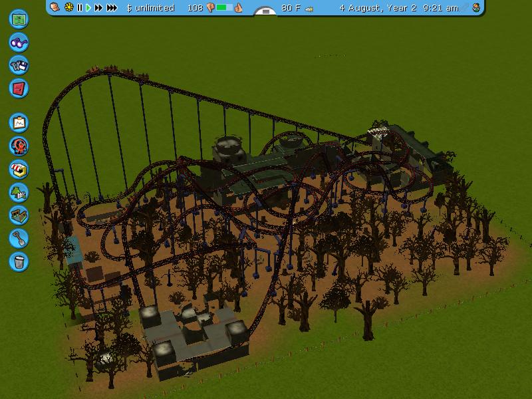Open park management with the clipboard icon
This screenshot has width=532, height=399.
(x=19, y=122)
